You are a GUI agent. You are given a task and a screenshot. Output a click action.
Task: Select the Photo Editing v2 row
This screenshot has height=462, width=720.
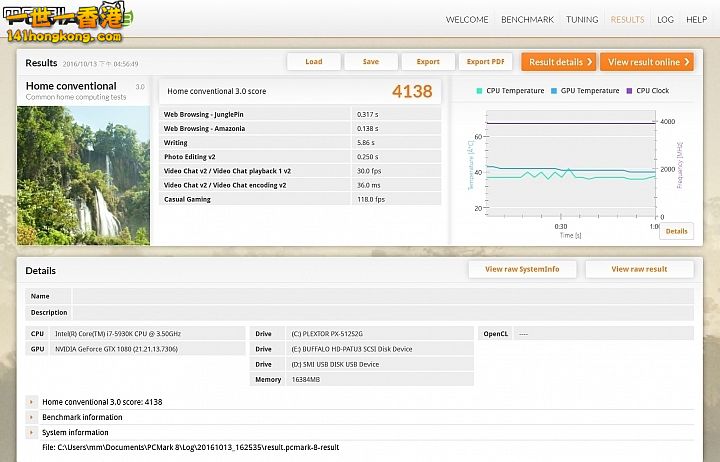click(x=300, y=157)
